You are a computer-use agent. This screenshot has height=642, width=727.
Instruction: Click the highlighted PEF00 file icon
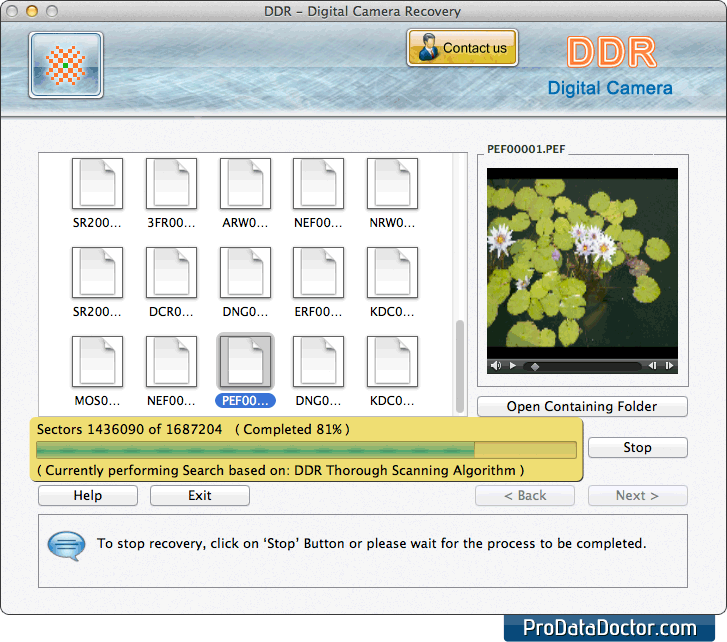pyautogui.click(x=245, y=362)
